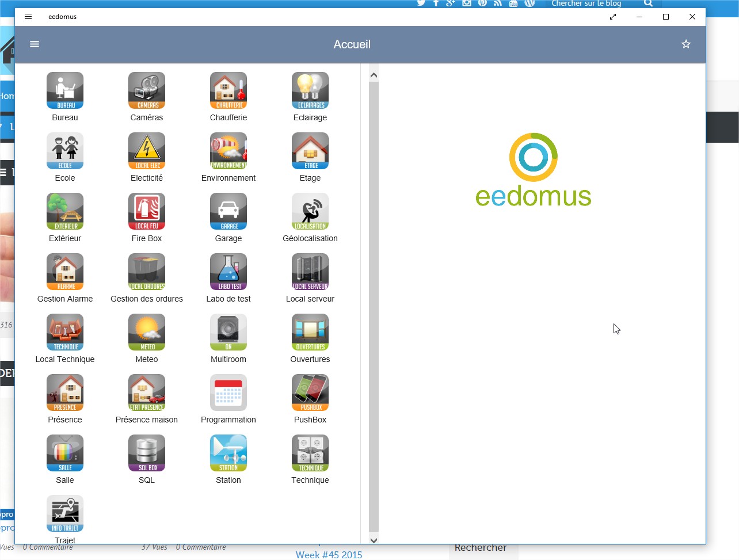Open the Google Plus icon in blog window
739x560 pixels.
tap(451, 3)
